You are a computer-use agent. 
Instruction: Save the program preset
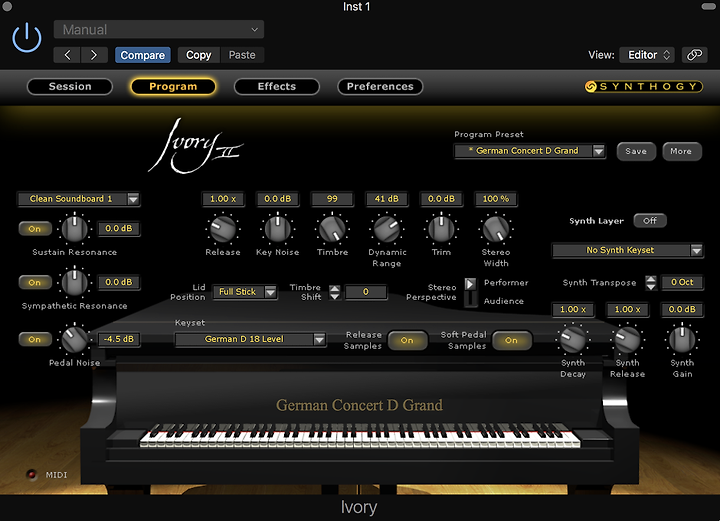[x=636, y=151]
